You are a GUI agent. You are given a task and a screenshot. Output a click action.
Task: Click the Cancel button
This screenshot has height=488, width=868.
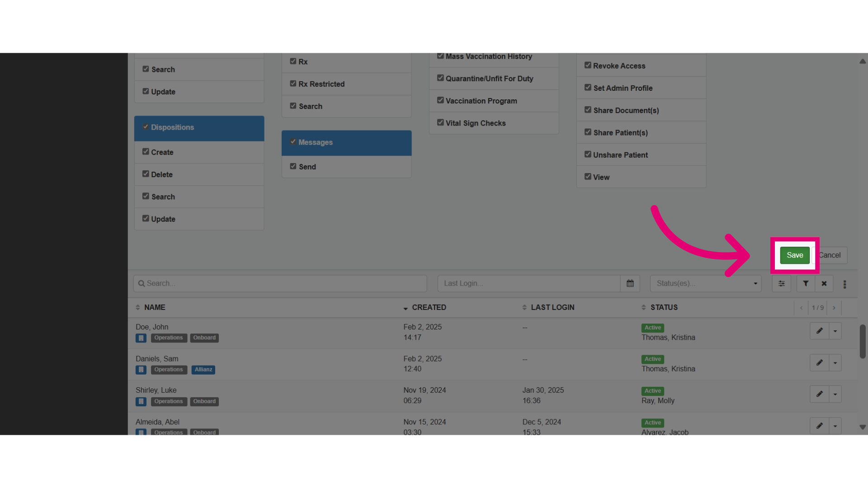point(830,255)
